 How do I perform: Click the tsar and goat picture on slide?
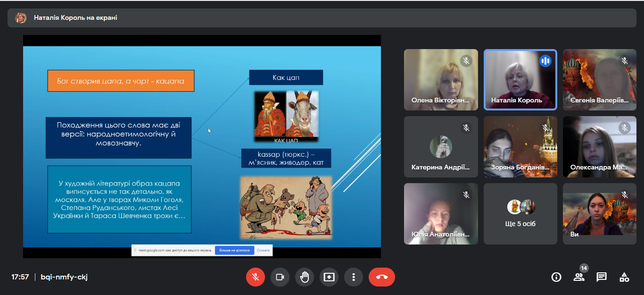click(287, 117)
